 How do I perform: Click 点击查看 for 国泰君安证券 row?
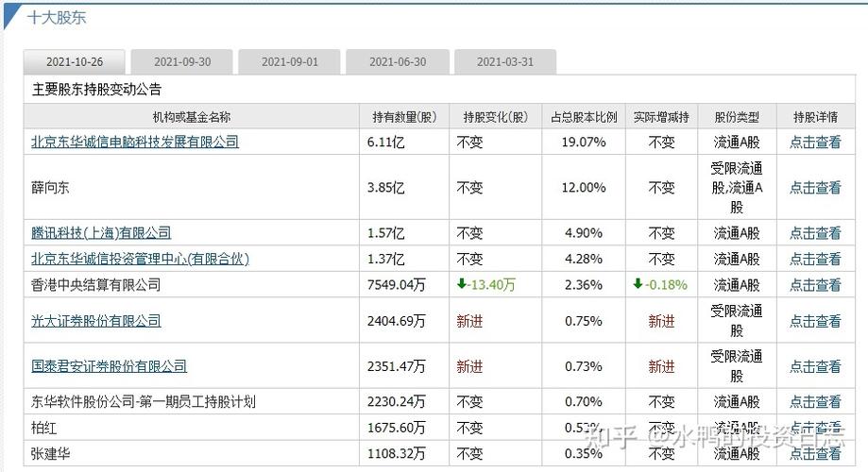(x=815, y=366)
